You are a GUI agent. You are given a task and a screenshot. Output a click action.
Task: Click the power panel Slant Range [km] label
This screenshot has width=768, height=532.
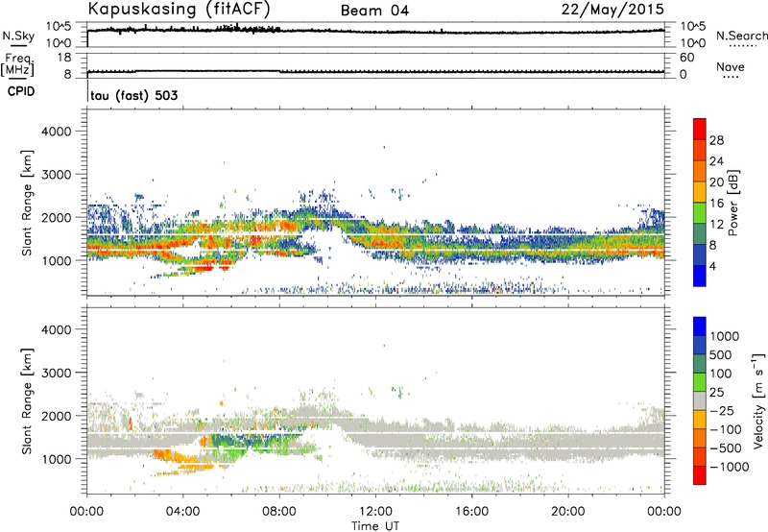27,203
